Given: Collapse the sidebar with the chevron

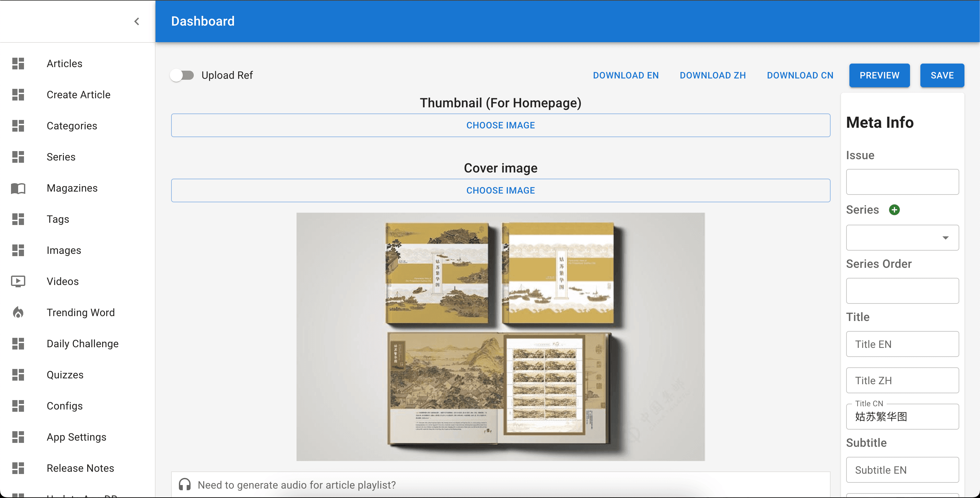Looking at the screenshot, I should [137, 21].
